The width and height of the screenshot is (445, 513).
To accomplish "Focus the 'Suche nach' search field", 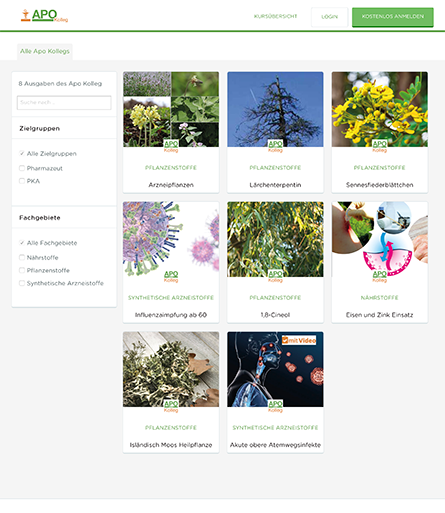I will coord(64,103).
